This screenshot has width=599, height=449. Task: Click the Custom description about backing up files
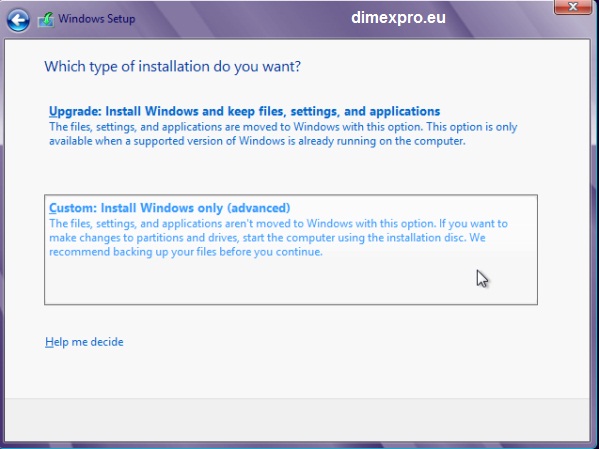(x=278, y=238)
